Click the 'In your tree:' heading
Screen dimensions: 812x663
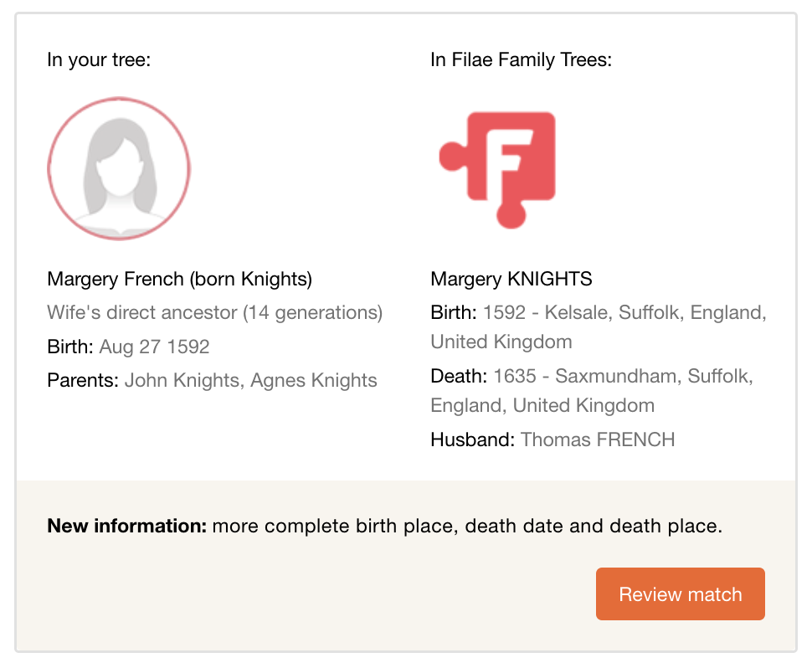tap(99, 60)
